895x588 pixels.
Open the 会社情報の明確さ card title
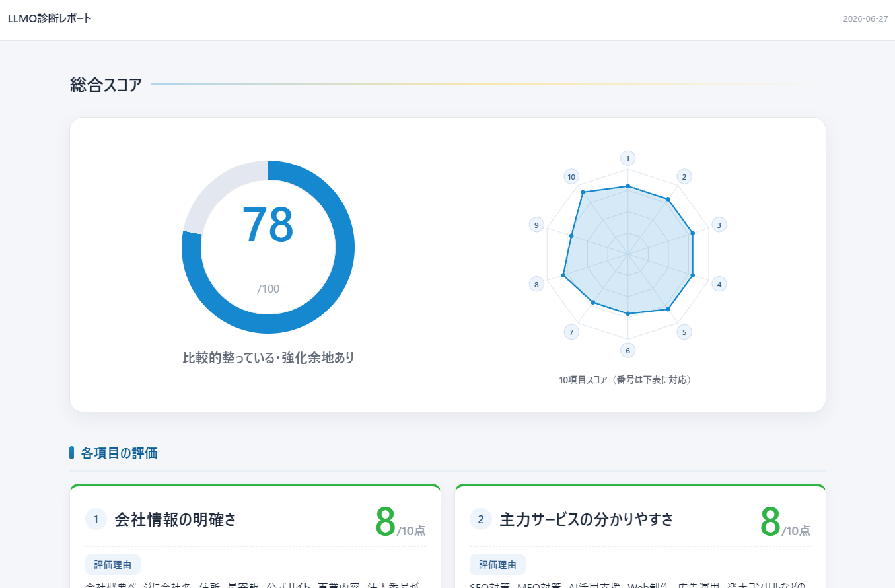(x=175, y=519)
